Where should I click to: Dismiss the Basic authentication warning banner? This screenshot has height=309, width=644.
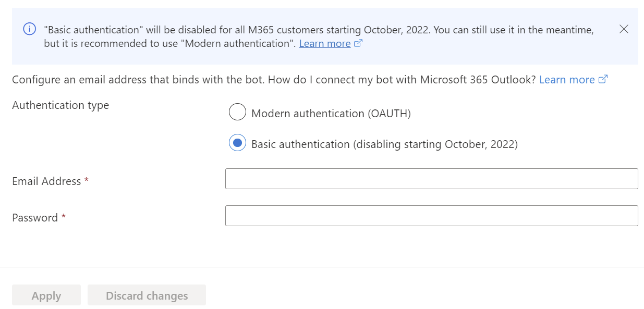coord(624,29)
